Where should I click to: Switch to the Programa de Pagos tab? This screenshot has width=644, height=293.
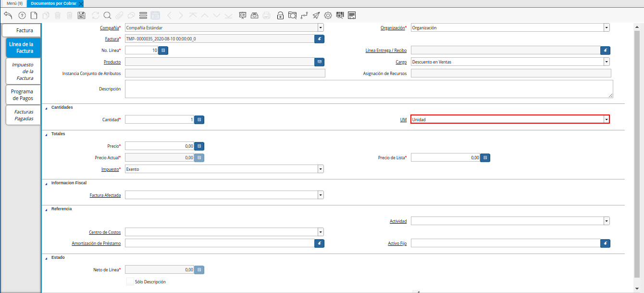22,95
